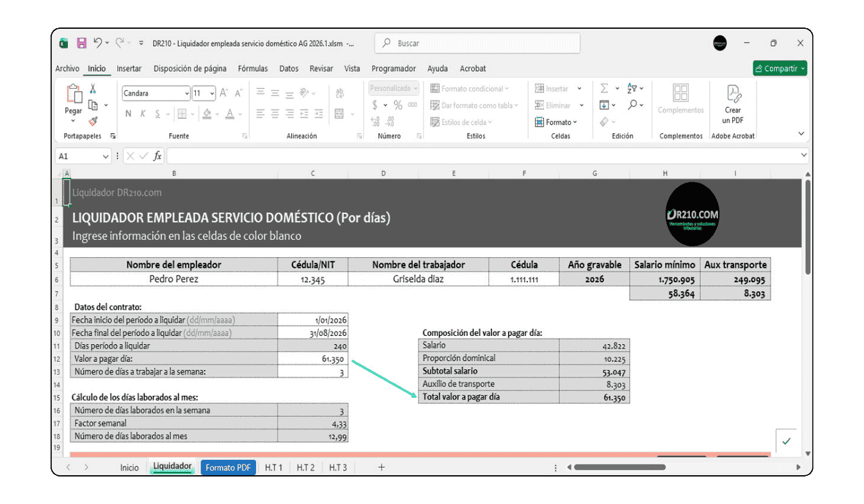
Task: Select the Format Painter brush
Action: pos(93,121)
